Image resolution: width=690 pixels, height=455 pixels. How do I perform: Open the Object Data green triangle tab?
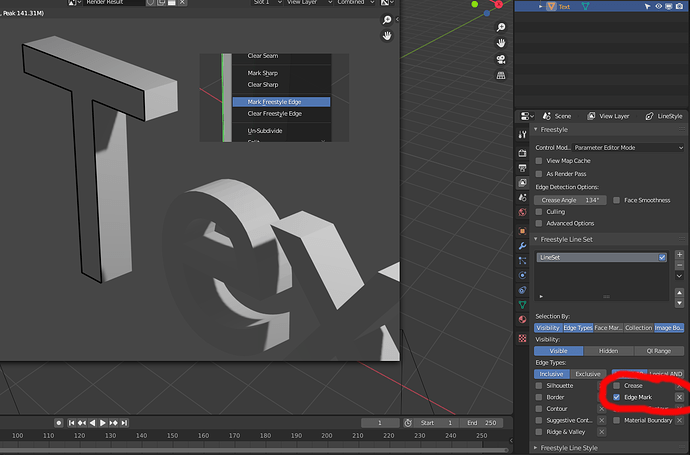(522, 305)
